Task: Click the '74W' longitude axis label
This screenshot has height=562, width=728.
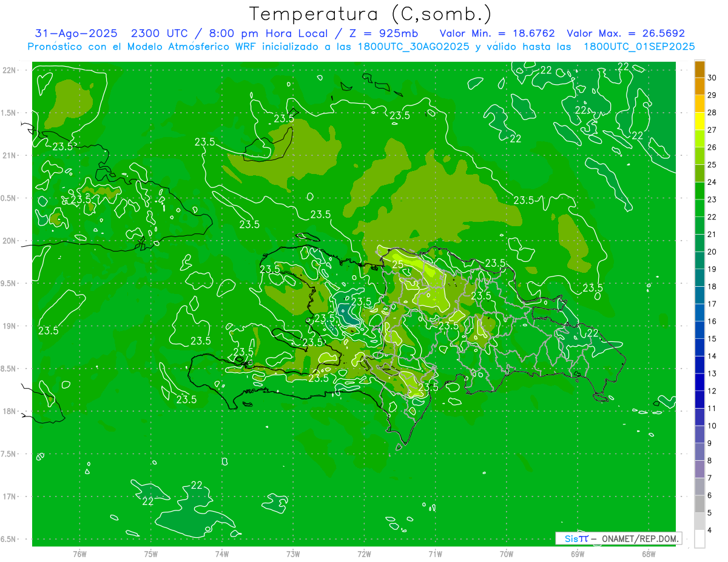Action: 221,554
